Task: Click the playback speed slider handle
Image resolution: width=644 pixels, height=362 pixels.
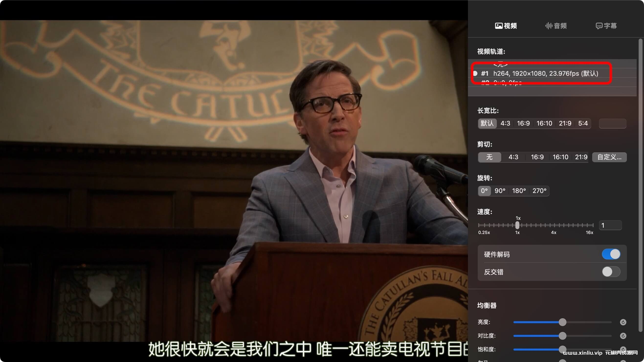Action: (517, 225)
